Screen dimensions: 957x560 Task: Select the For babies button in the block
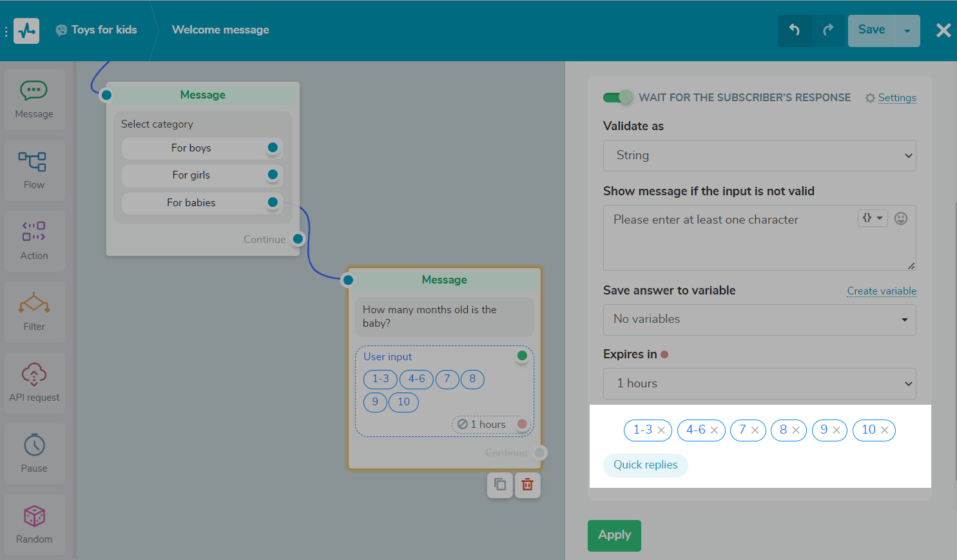pos(202,203)
